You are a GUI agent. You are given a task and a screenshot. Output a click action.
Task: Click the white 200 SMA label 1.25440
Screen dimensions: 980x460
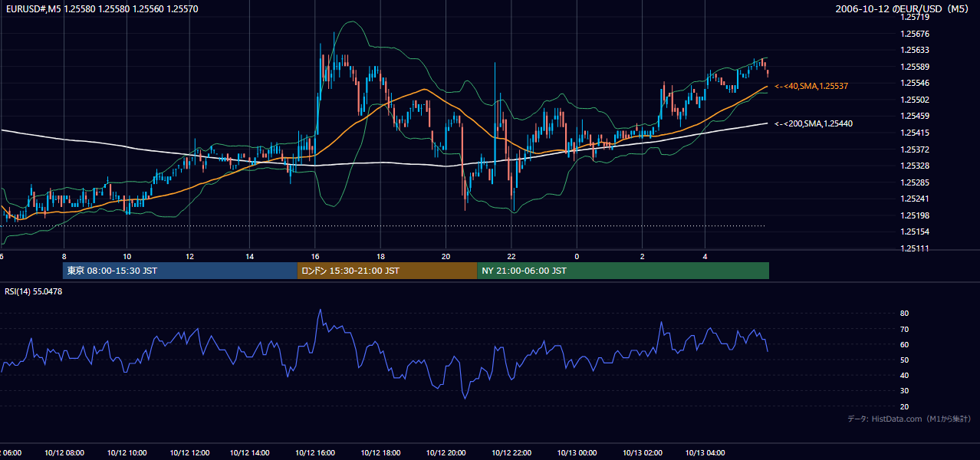(x=814, y=123)
